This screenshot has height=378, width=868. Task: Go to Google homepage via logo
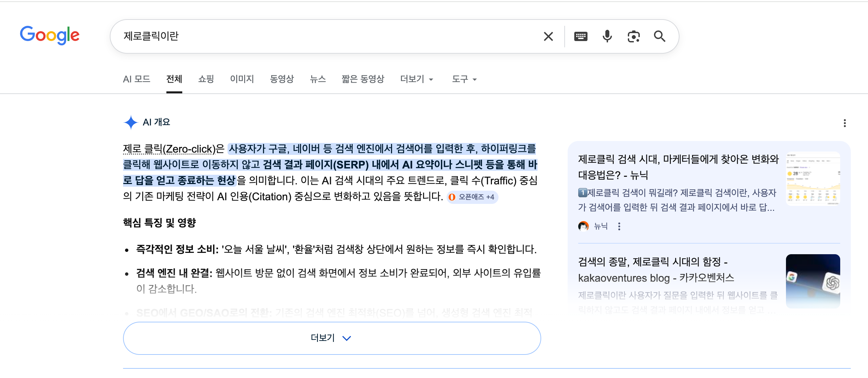click(x=50, y=35)
